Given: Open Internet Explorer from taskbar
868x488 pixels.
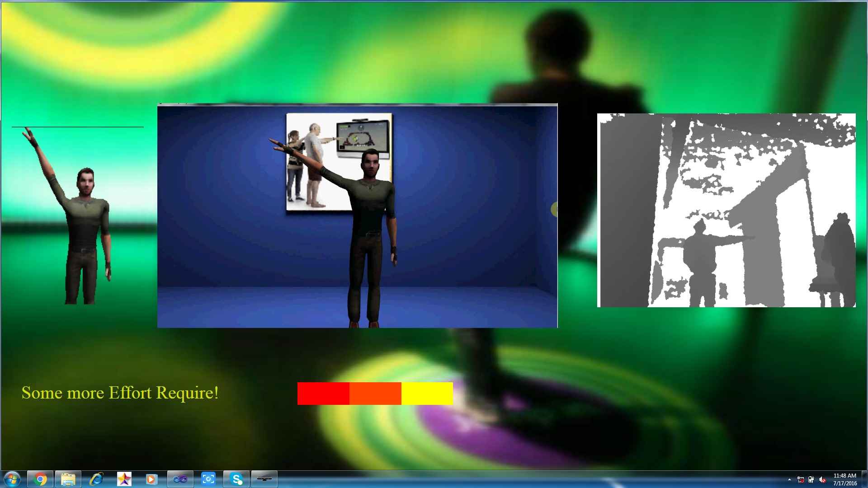Looking at the screenshot, I should [96, 479].
